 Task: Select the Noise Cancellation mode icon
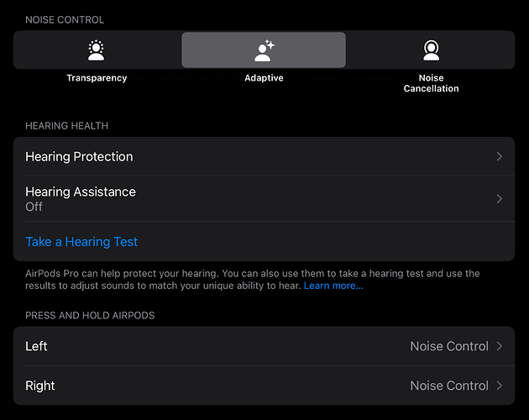(431, 50)
